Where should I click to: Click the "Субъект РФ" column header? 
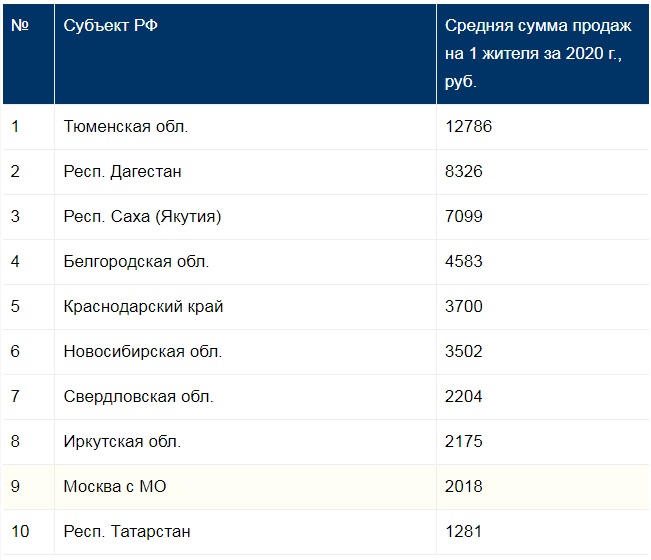110,26
